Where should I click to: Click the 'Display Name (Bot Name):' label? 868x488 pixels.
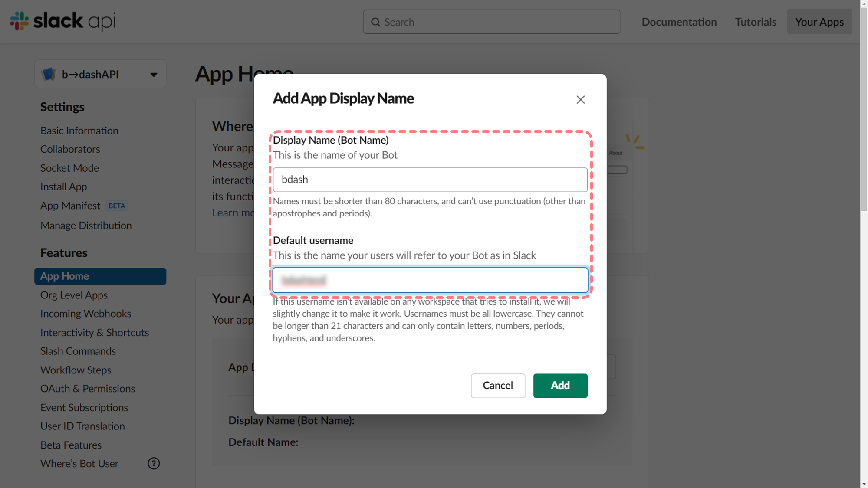pyautogui.click(x=291, y=420)
